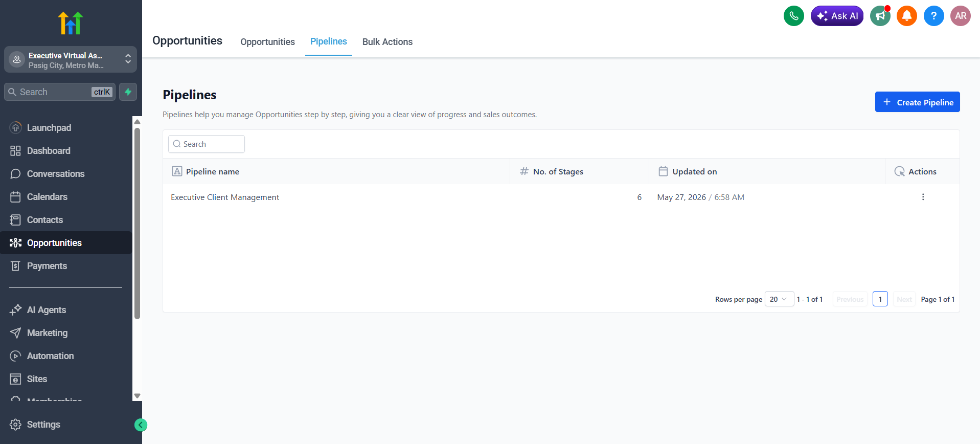This screenshot has height=444, width=980.
Task: Select Opportunities in sidebar
Action: pos(66,242)
